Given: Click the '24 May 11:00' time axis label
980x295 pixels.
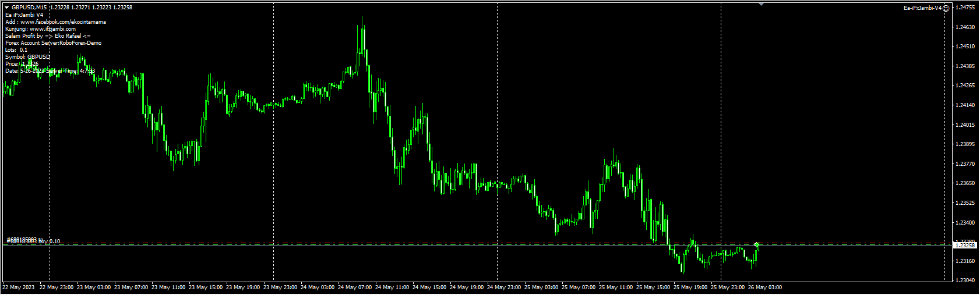Looking at the screenshot, I should pos(392,287).
